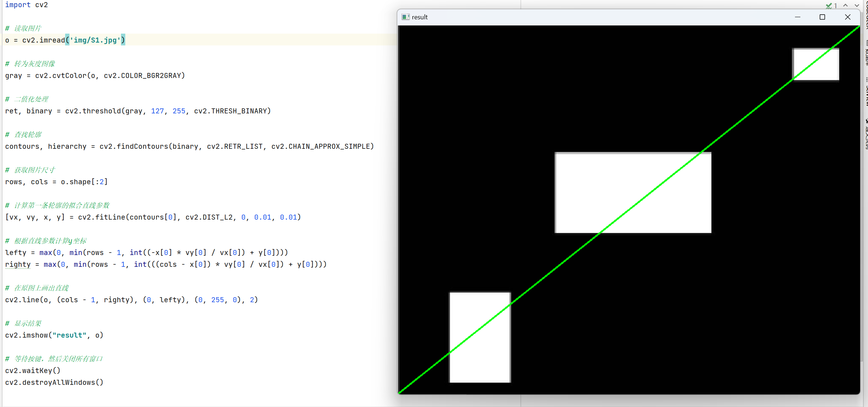This screenshot has width=868, height=407.
Task: Open the Codegeex side tool tab
Action: coord(866,14)
